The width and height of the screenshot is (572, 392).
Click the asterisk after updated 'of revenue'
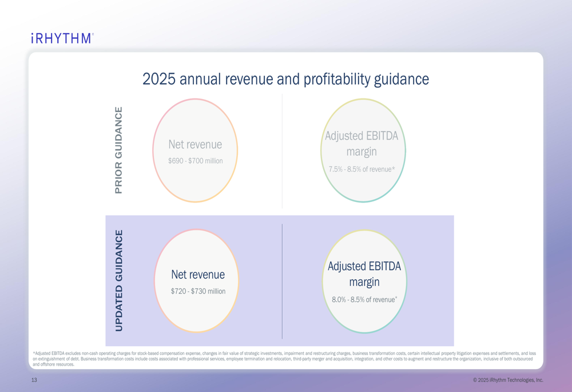tap(396, 298)
